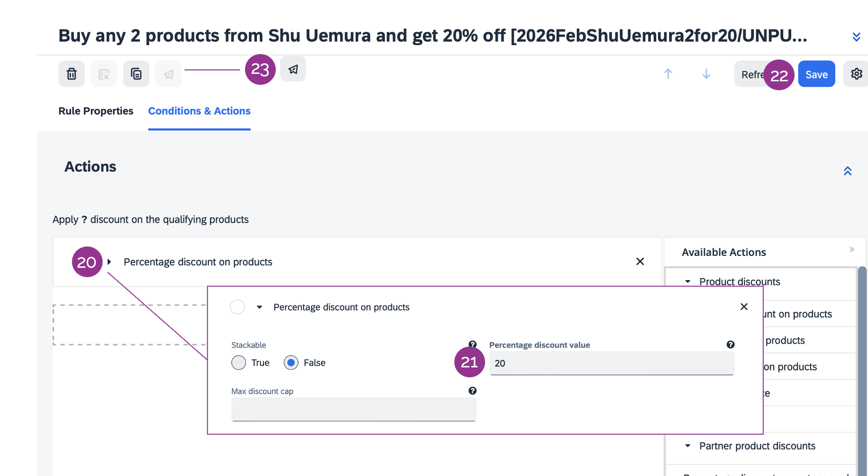
Task: Select the True stackable radio button
Action: (239, 362)
